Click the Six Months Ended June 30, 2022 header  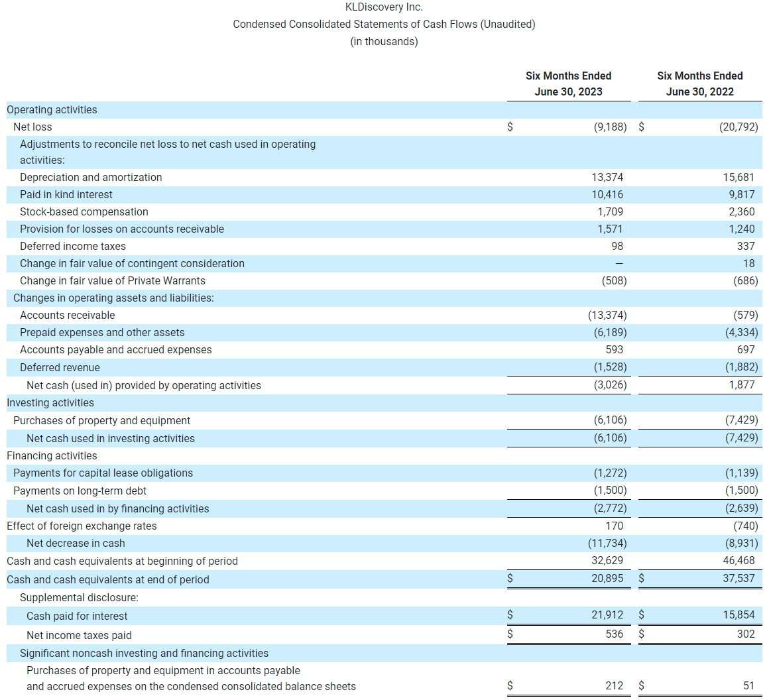tap(700, 84)
